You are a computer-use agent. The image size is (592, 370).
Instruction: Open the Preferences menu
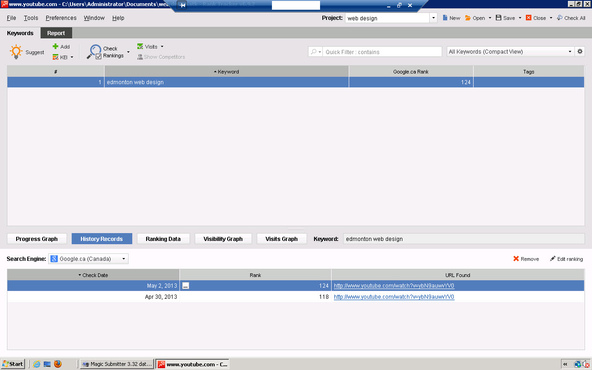[x=61, y=18]
